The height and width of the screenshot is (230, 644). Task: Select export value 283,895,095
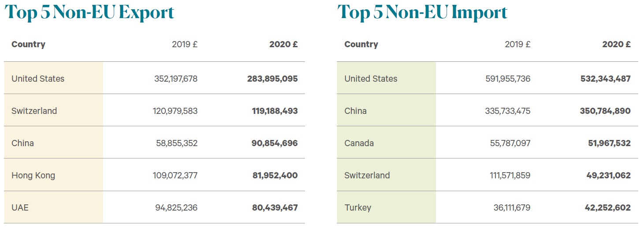click(x=272, y=79)
